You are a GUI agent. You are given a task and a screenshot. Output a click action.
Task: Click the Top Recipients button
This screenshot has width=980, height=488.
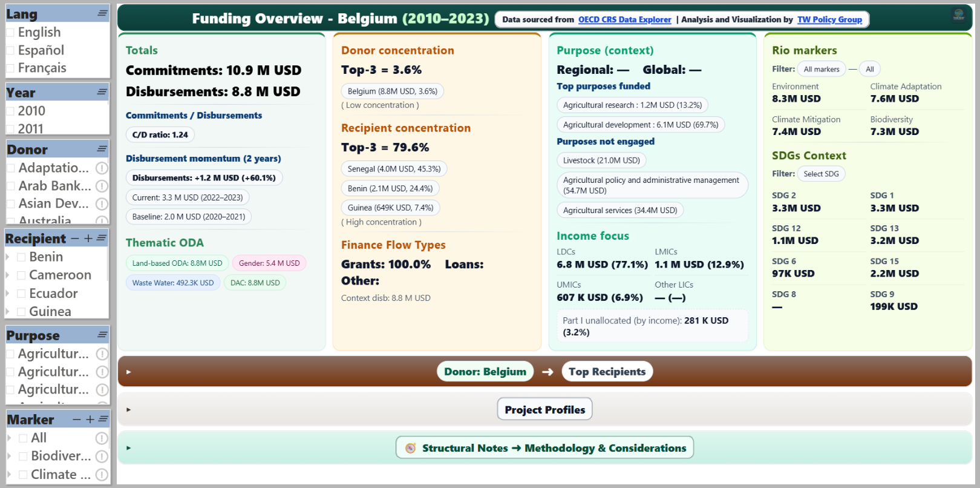point(607,372)
